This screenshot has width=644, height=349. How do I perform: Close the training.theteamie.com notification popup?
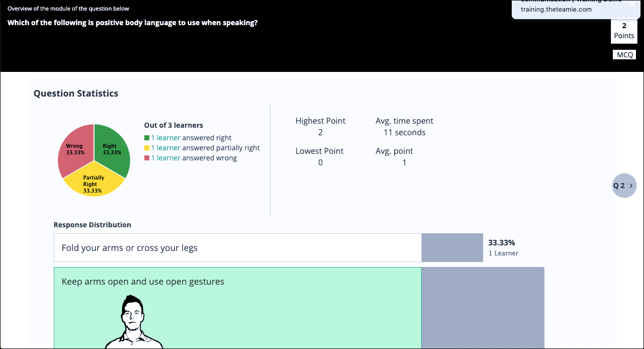[x=632, y=4]
